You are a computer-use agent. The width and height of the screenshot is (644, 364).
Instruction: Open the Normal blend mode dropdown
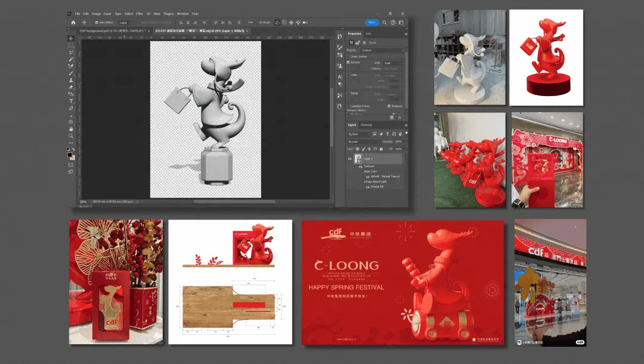coord(363,141)
